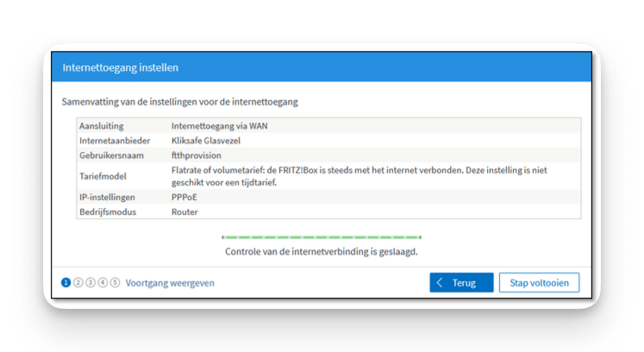
Task: Click the Internetaanbieder Kliksafe Glasvezel row
Action: [x=328, y=141]
